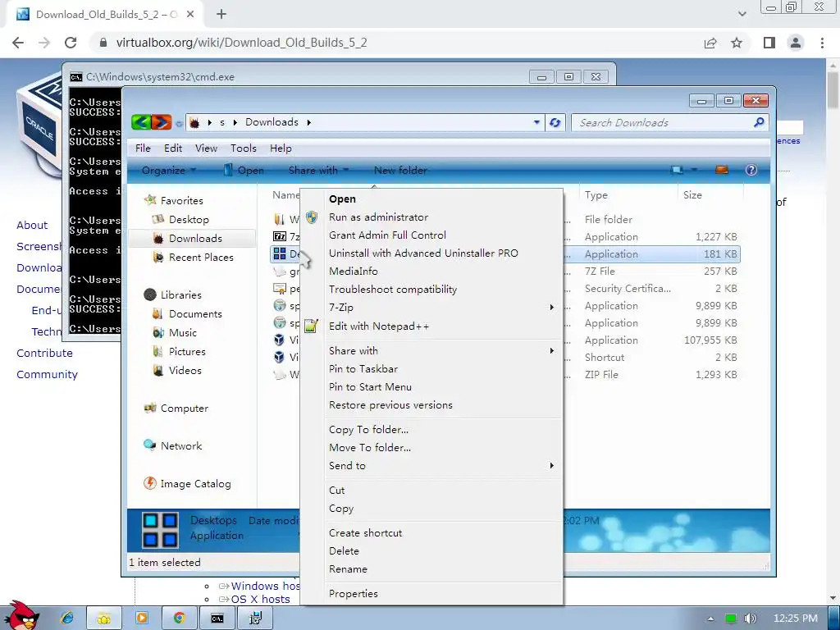Image resolution: width=840 pixels, height=630 pixels.
Task: Select Recent Places in navigation pane
Action: click(201, 257)
